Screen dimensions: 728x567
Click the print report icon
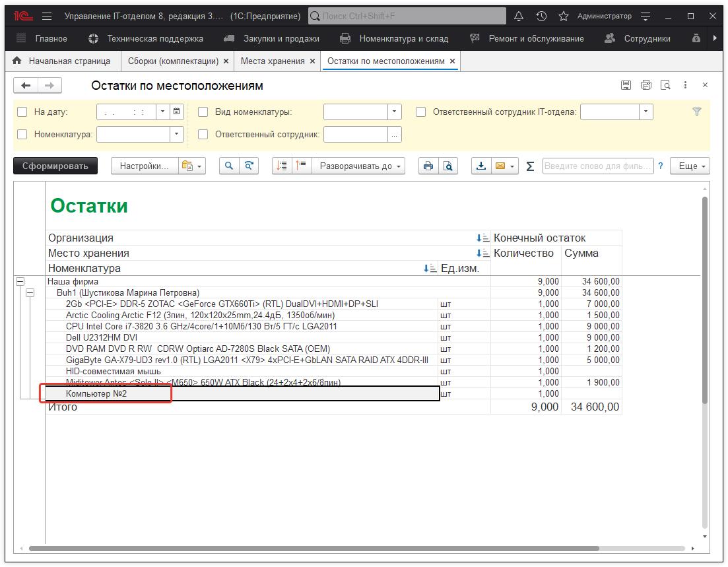(428, 166)
